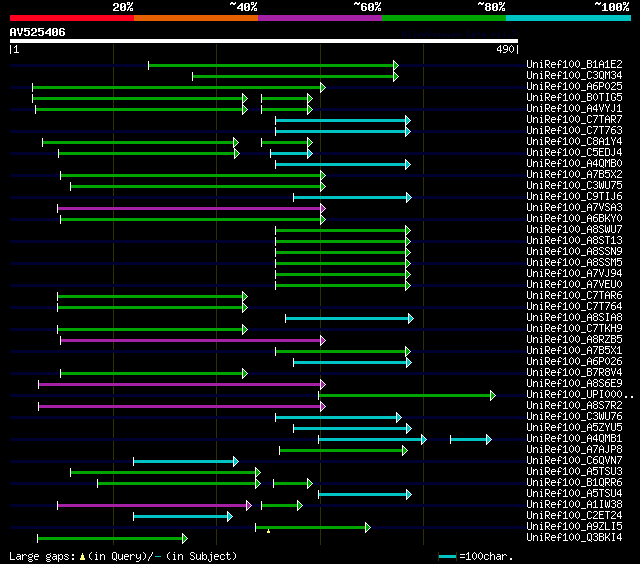Viewport: 640px width, 564px height.
Task: Click UniRef100_A8SIA8 subject label
Action: [574, 318]
